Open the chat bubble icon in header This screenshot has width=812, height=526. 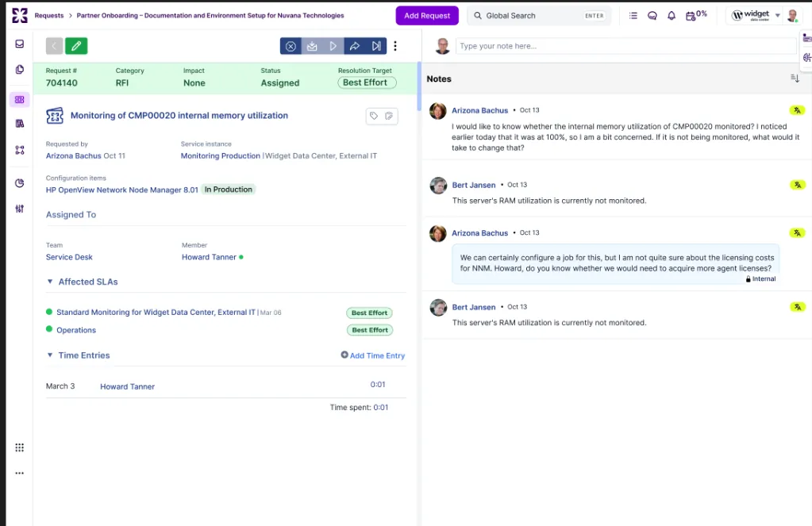tap(652, 16)
